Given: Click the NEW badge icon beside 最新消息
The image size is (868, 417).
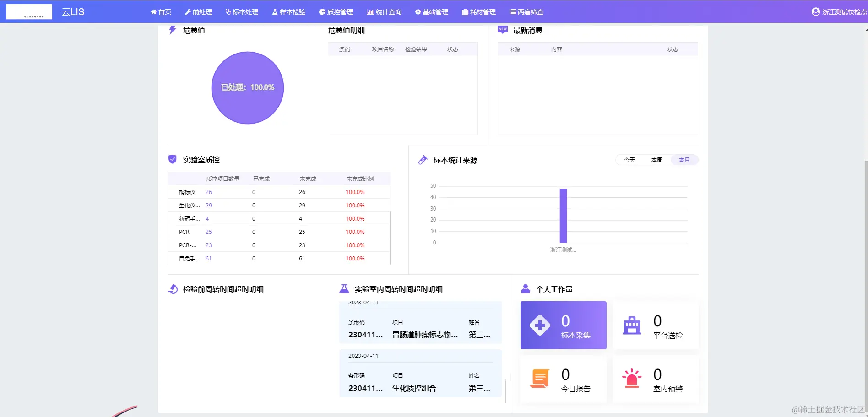Looking at the screenshot, I should pyautogui.click(x=502, y=29).
